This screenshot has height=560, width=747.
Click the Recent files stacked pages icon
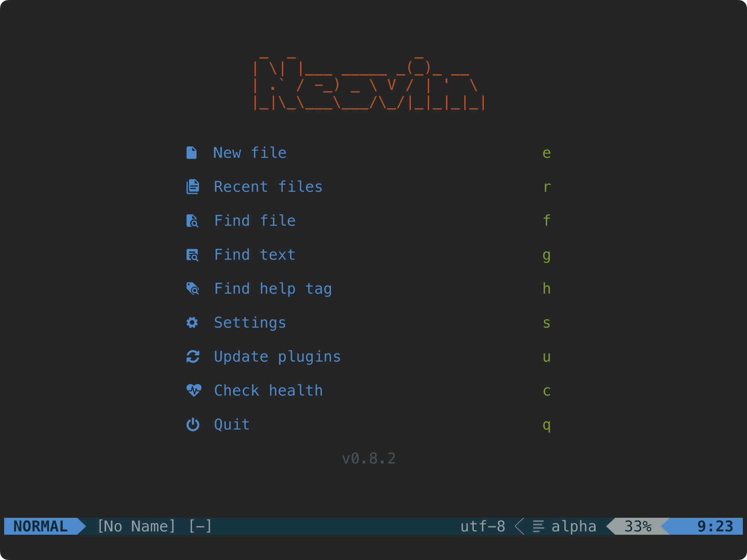(x=193, y=187)
